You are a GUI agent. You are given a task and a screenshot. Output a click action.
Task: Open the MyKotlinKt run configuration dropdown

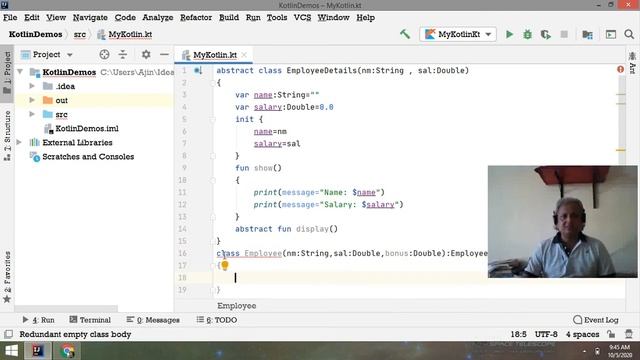pyautogui.click(x=458, y=34)
